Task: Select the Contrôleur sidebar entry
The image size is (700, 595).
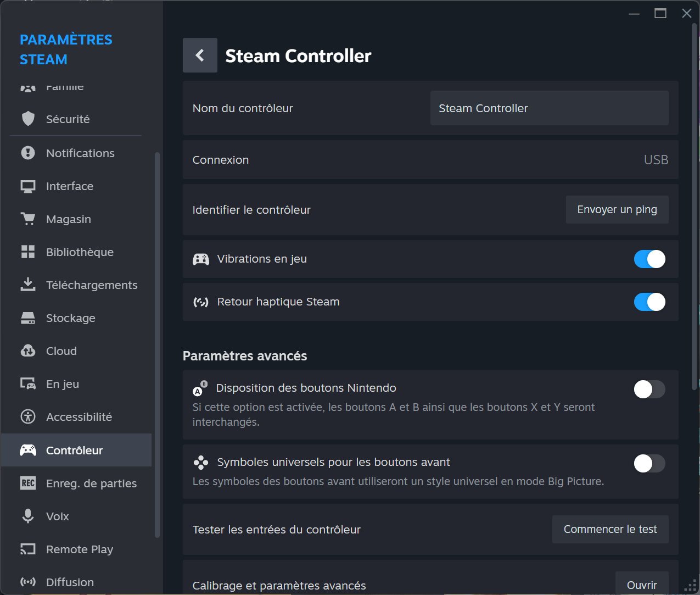Action: click(76, 450)
